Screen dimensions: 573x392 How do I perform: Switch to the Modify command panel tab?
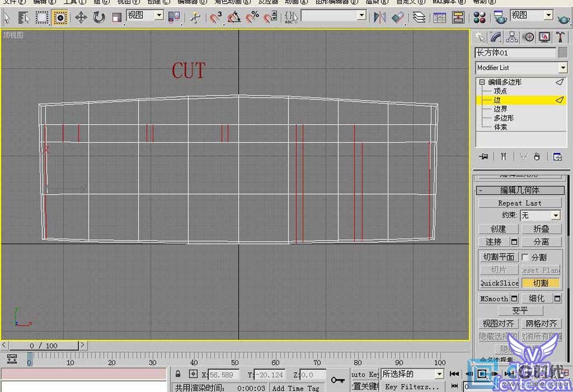coord(496,37)
